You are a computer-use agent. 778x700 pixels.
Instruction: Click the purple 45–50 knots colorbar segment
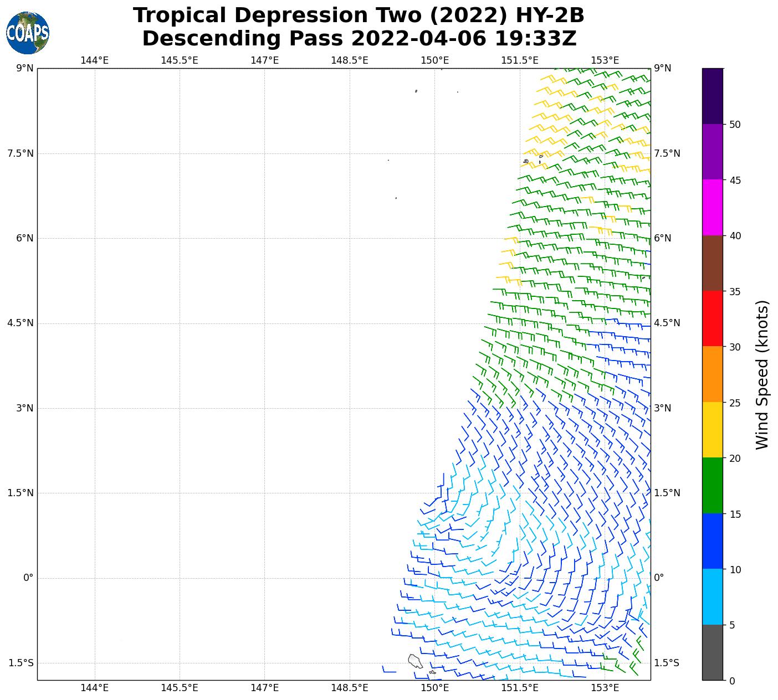712,151
